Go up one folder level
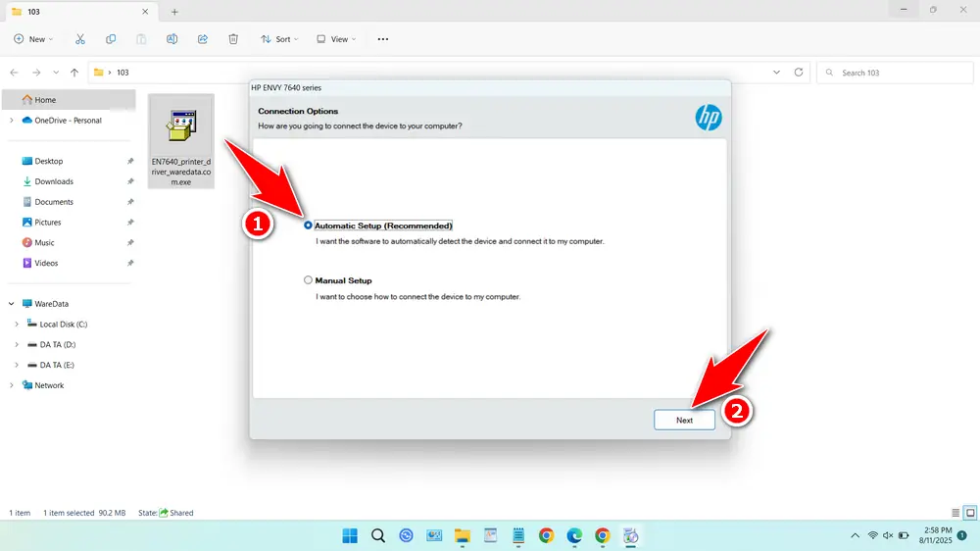 [74, 73]
